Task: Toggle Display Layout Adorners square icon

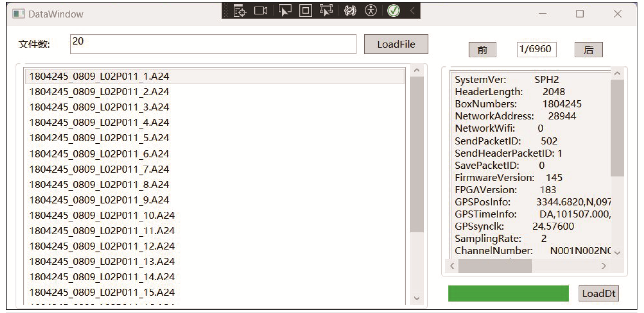Action: click(x=305, y=11)
